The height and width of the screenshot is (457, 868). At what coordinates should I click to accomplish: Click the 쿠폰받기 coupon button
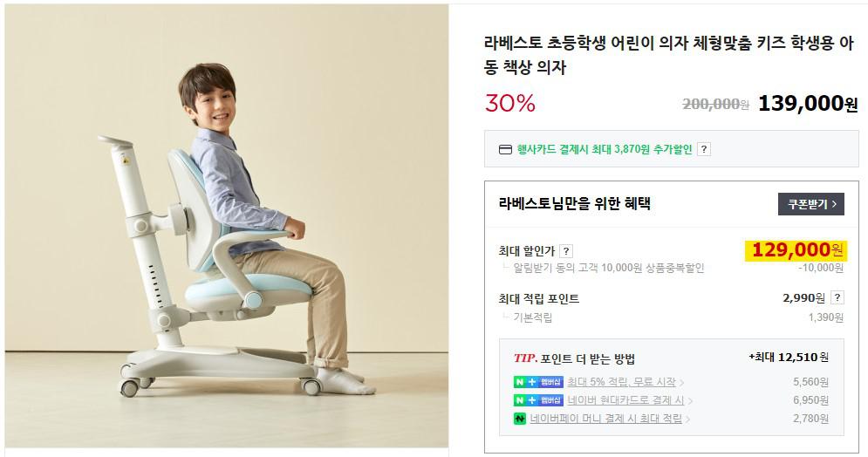pos(810,204)
